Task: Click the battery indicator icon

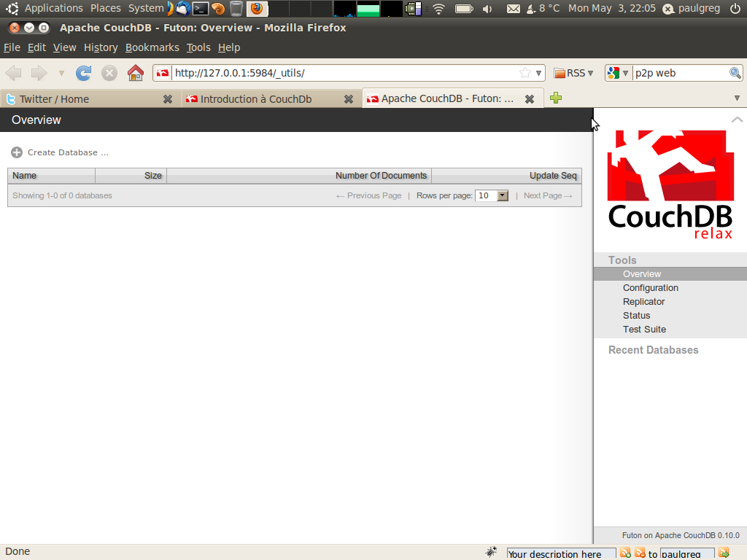Action: tap(464, 8)
